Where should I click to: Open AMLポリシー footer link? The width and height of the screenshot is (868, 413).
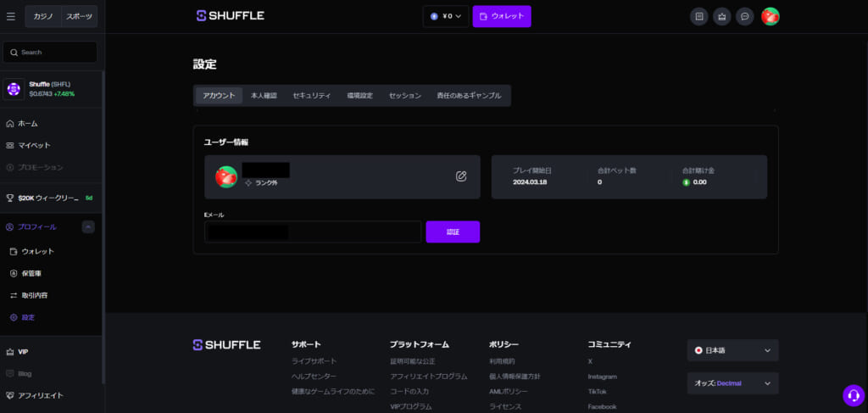(x=509, y=392)
